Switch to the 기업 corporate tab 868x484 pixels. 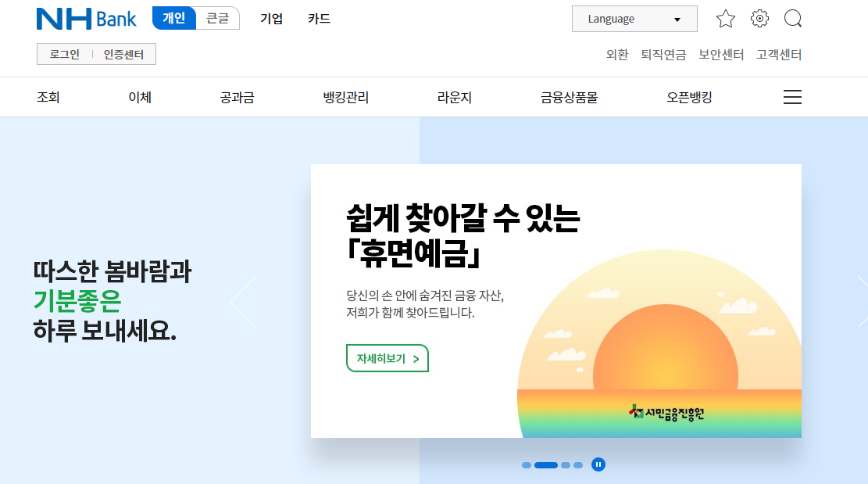270,18
